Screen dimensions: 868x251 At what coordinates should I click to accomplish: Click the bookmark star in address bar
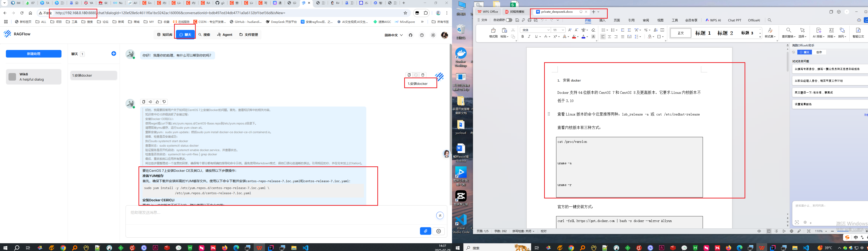tap(405, 13)
